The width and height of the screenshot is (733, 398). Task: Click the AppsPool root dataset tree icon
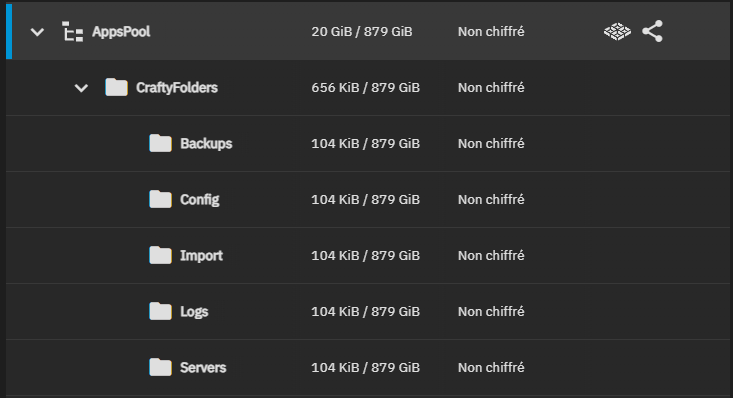pos(72,32)
